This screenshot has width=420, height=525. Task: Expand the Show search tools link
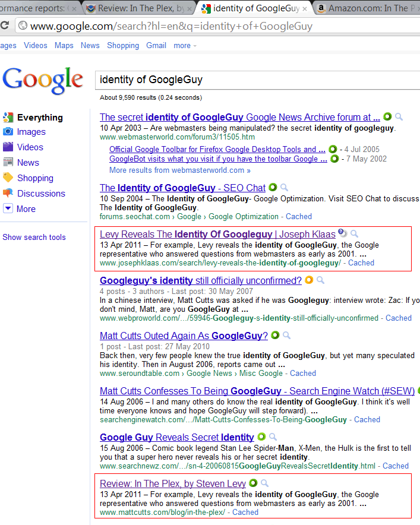(x=34, y=237)
